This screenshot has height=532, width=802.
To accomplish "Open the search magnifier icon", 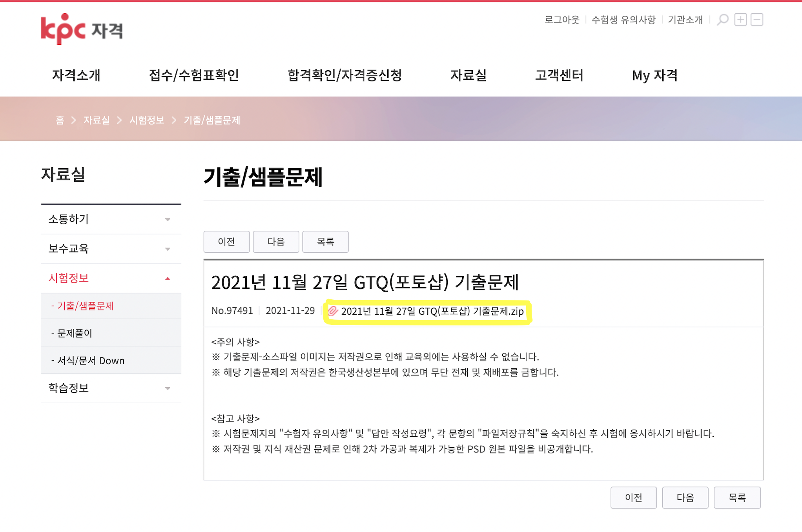I will 722,20.
